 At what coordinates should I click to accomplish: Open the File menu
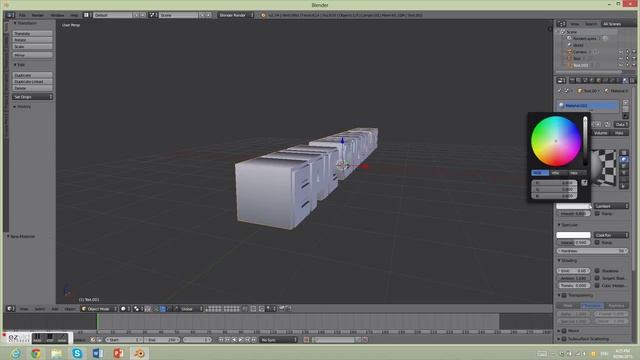tap(22, 15)
